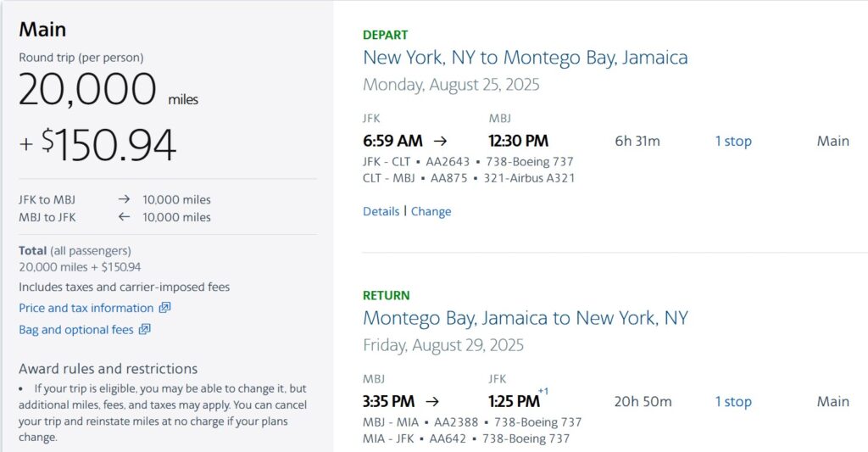Click the arrow after the 6:59 AM departure time
The height and width of the screenshot is (452, 868).
coord(440,141)
